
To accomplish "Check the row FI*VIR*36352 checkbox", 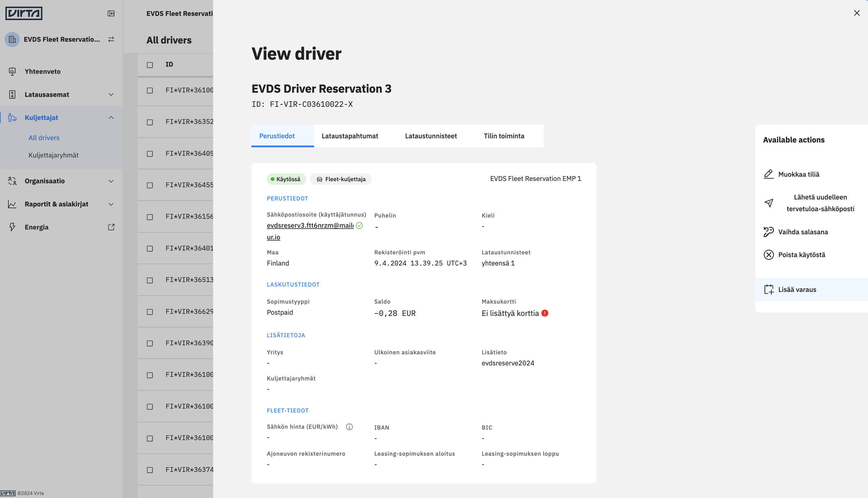I will pyautogui.click(x=150, y=122).
